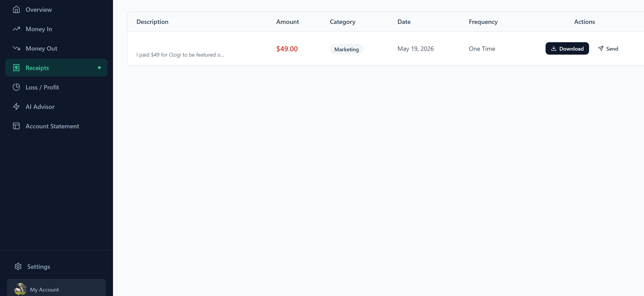This screenshot has height=296, width=644.
Task: Click the Money In trend icon
Action: tap(16, 29)
